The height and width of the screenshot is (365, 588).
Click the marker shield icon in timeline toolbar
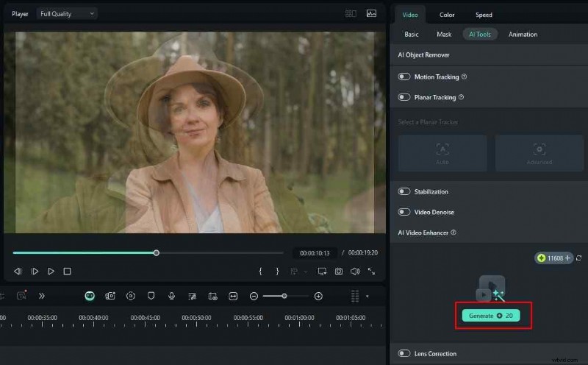tap(151, 296)
